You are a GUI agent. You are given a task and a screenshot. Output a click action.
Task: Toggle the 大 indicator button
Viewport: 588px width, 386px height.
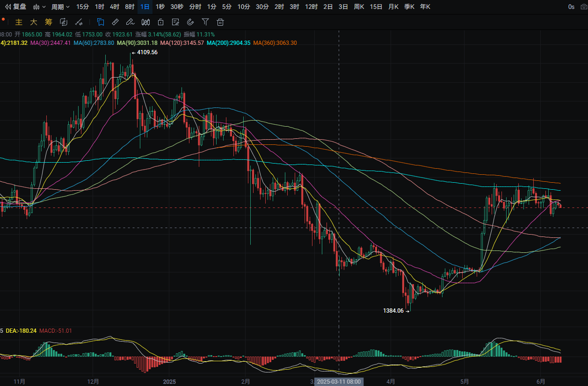[x=33, y=22]
